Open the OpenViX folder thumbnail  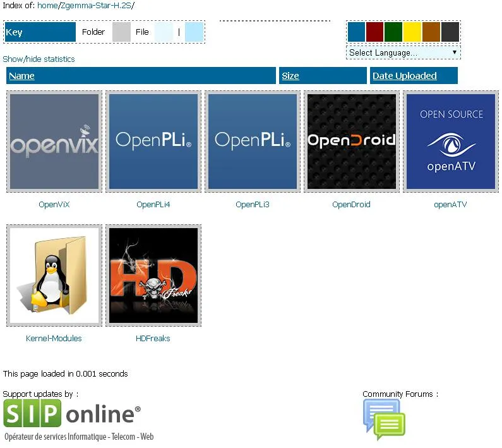coord(54,142)
